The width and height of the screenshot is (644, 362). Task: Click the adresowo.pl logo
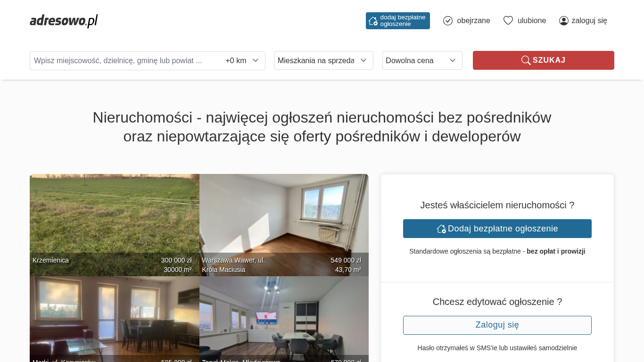pos(64,21)
